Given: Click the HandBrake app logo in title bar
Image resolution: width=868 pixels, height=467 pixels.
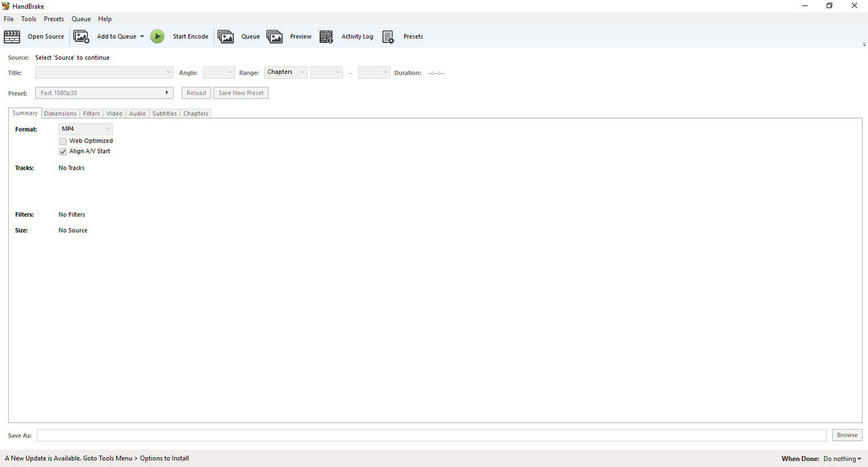Looking at the screenshot, I should [6, 5].
